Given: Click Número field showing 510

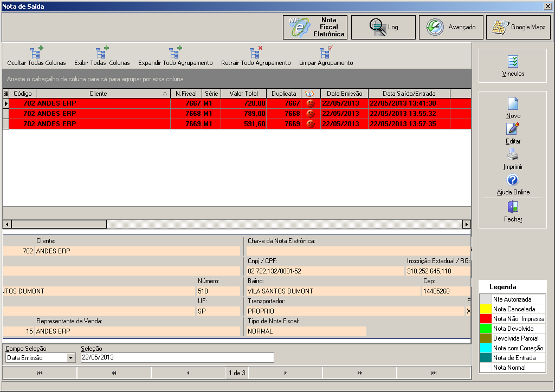Looking at the screenshot, I should pyautogui.click(x=218, y=291).
